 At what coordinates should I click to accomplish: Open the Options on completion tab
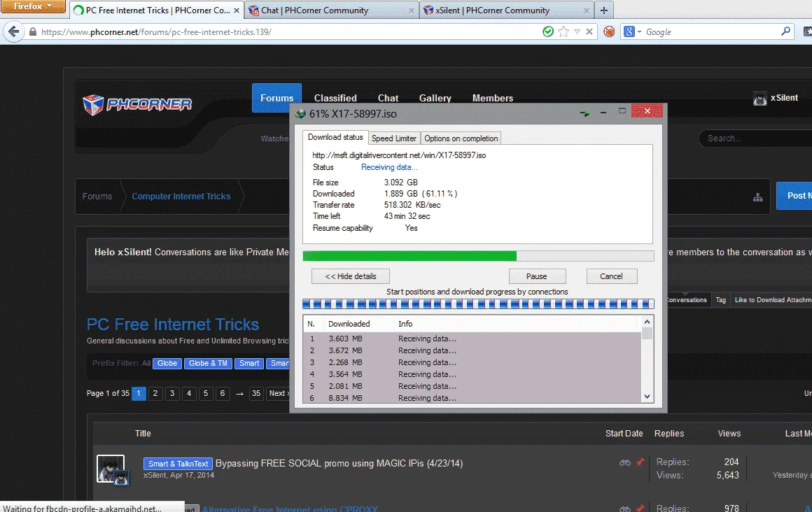tap(461, 138)
